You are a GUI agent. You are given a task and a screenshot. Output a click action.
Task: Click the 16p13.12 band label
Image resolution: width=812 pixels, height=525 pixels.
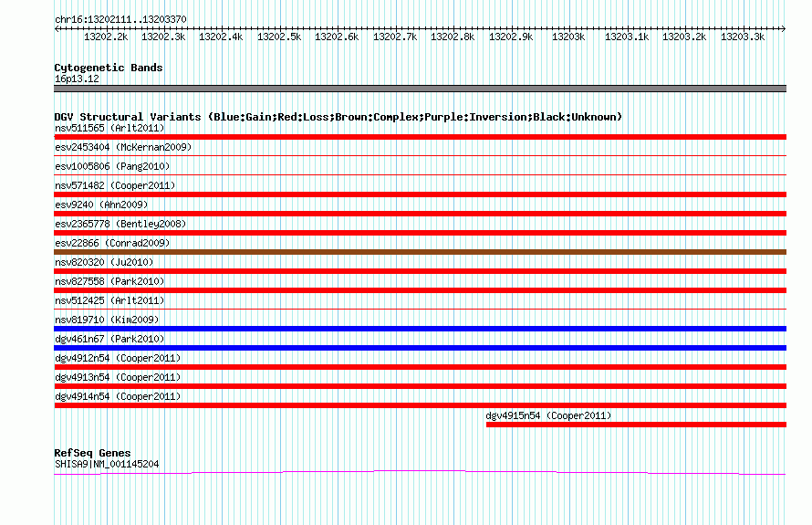[77, 79]
